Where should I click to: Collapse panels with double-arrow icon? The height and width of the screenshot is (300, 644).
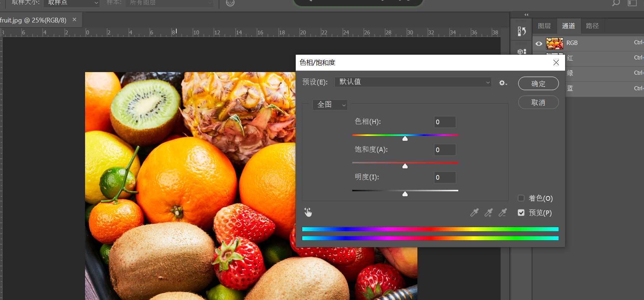click(526, 15)
